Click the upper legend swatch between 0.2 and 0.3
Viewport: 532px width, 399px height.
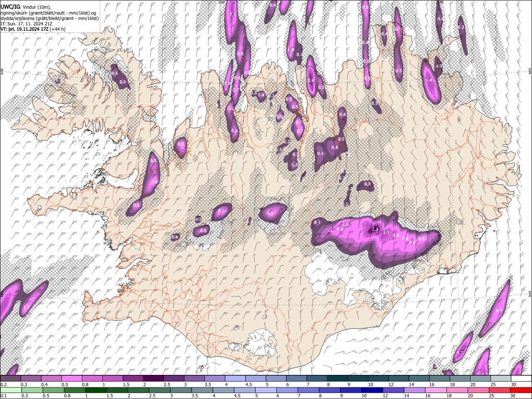tap(10, 379)
